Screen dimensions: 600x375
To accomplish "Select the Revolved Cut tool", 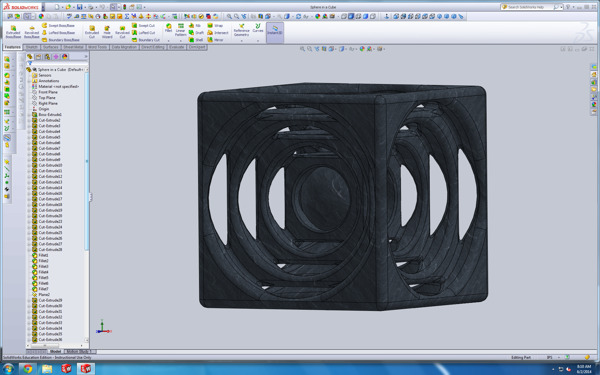I will click(122, 32).
